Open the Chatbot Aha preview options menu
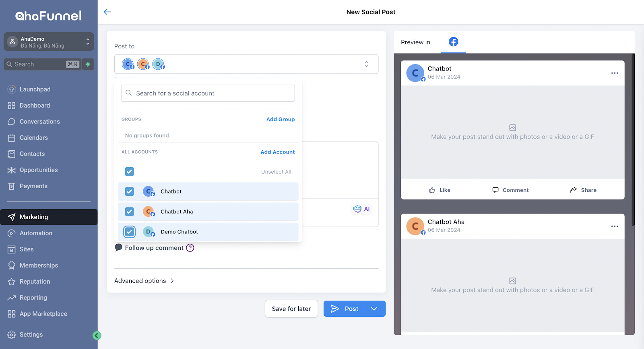The image size is (644, 349). click(615, 226)
